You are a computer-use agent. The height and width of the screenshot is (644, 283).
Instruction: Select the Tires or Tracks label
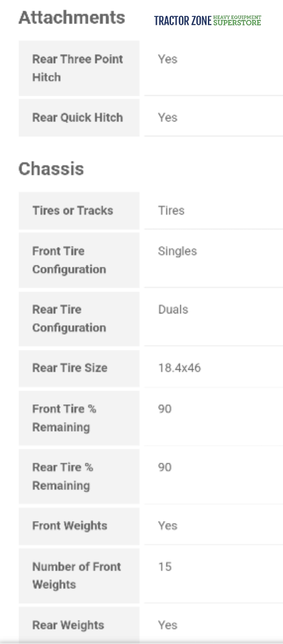[72, 210]
